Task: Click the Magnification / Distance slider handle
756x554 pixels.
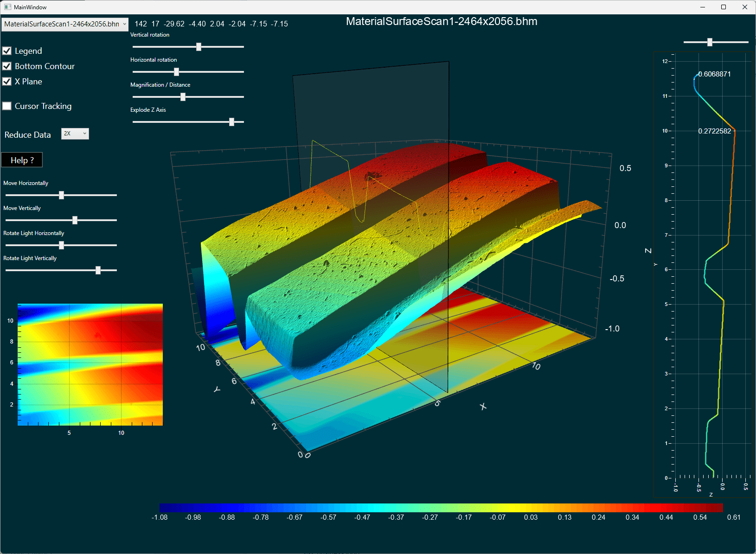Action: (183, 97)
